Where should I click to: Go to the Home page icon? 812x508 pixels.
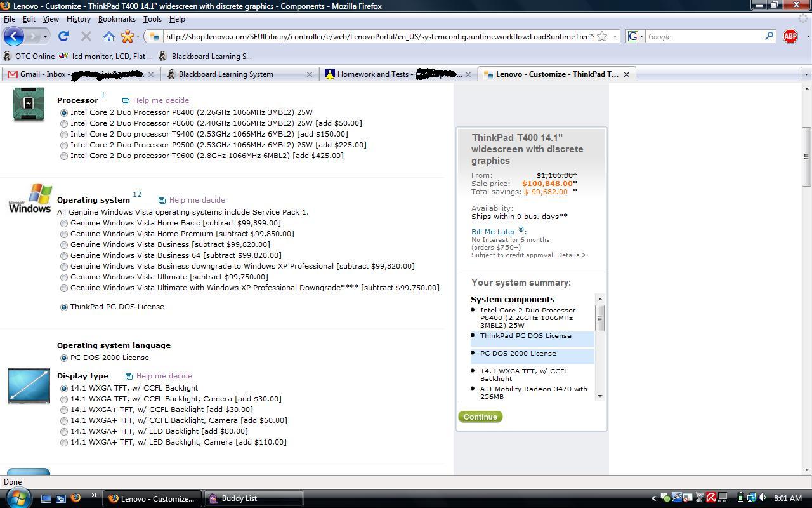pos(108,36)
